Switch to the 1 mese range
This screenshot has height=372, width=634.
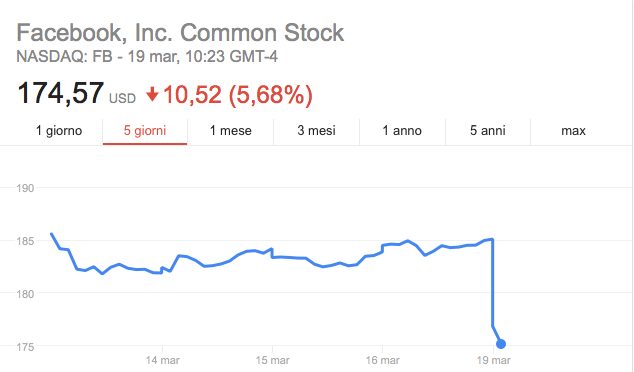coord(230,131)
